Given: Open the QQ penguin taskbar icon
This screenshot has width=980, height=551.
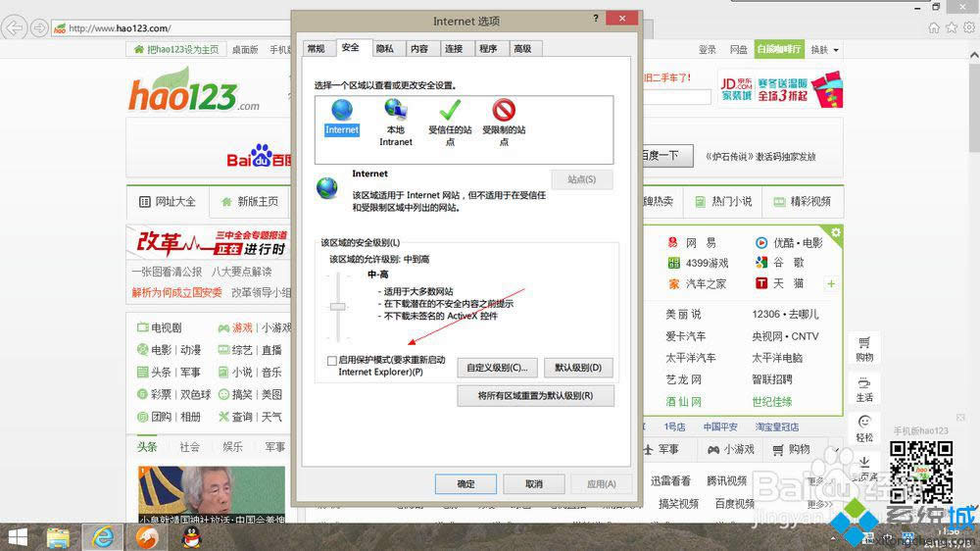Looking at the screenshot, I should pos(191,537).
